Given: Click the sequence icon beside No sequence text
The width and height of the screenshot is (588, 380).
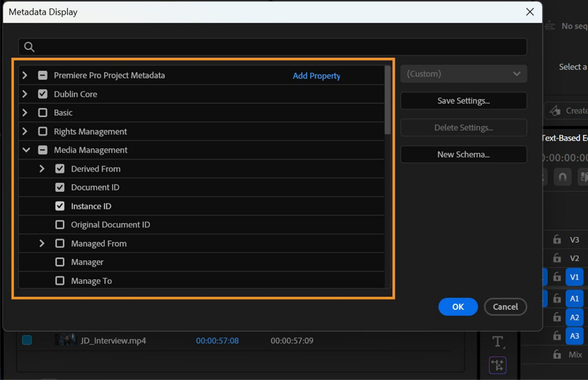Looking at the screenshot, I should (x=549, y=26).
